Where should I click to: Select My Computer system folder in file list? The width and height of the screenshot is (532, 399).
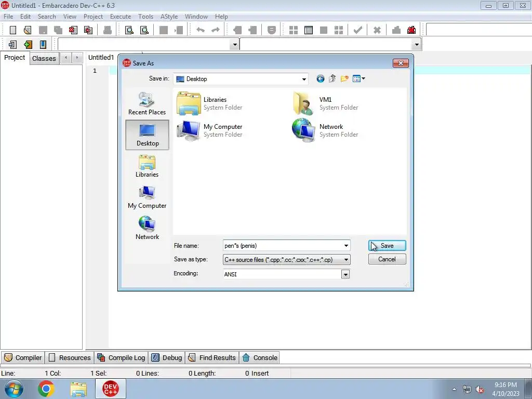pyautogui.click(x=210, y=130)
